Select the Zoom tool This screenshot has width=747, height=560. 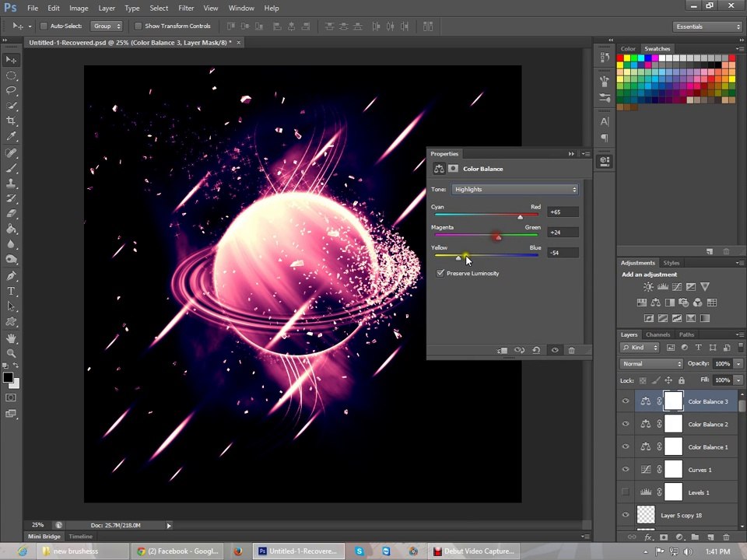pyautogui.click(x=11, y=353)
